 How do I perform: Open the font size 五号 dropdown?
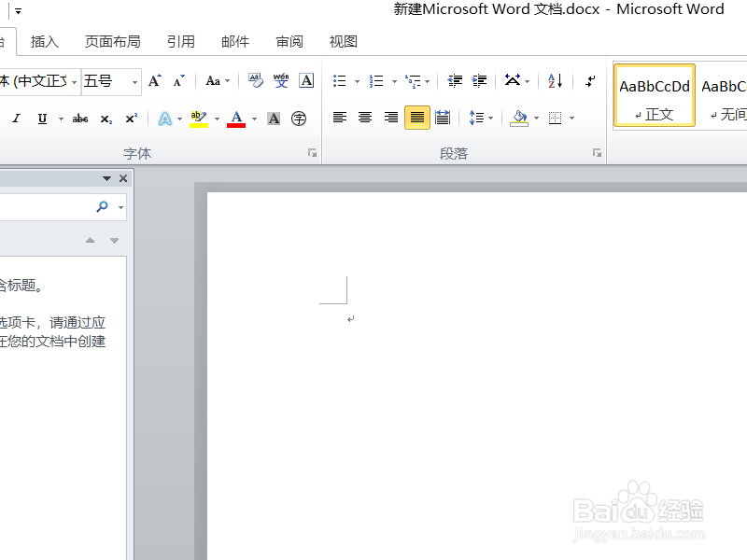click(x=134, y=82)
